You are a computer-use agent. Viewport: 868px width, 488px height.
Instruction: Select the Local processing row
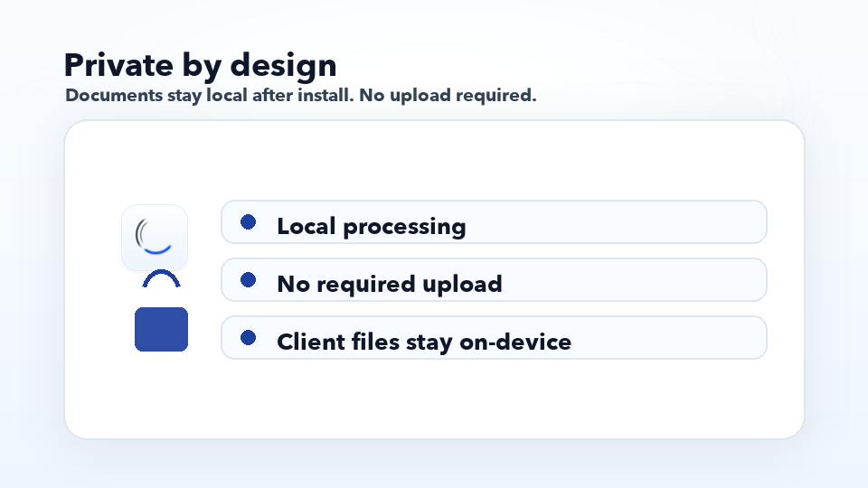(x=494, y=222)
